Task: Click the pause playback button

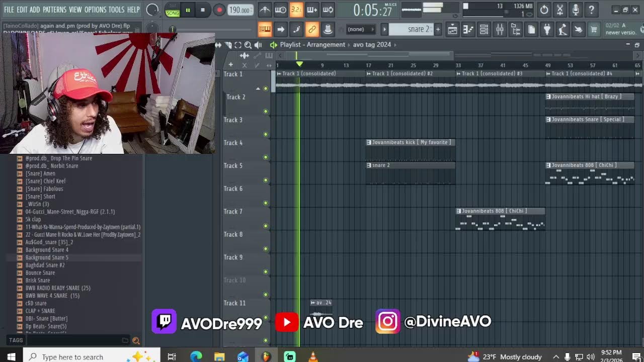Action: (x=188, y=10)
